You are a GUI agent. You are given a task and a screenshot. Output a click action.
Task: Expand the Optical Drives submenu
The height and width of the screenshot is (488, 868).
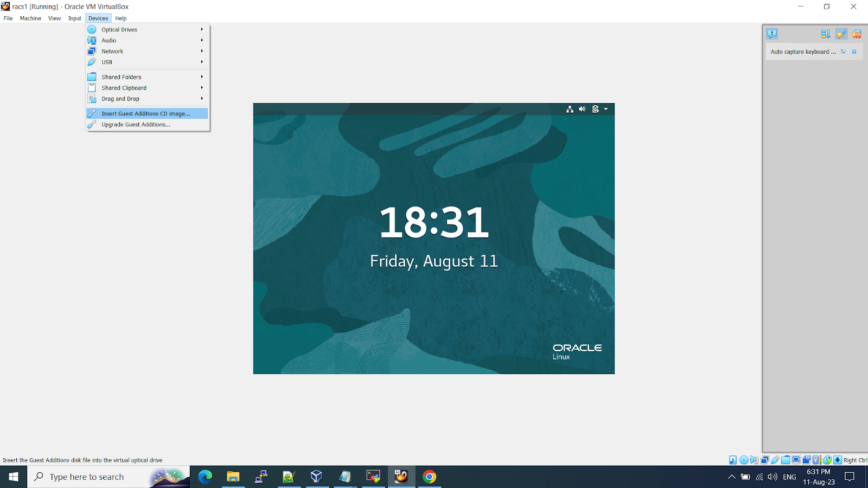pyautogui.click(x=147, y=29)
